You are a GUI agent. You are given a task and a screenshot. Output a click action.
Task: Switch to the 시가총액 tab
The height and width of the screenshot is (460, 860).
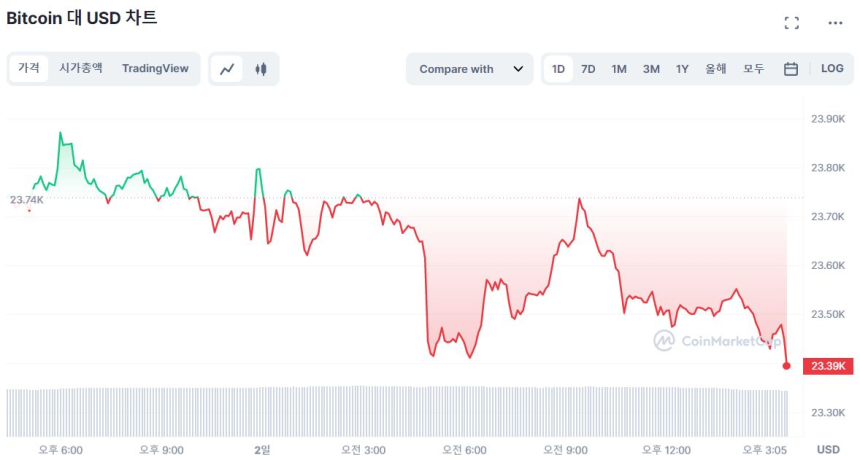pyautogui.click(x=80, y=68)
